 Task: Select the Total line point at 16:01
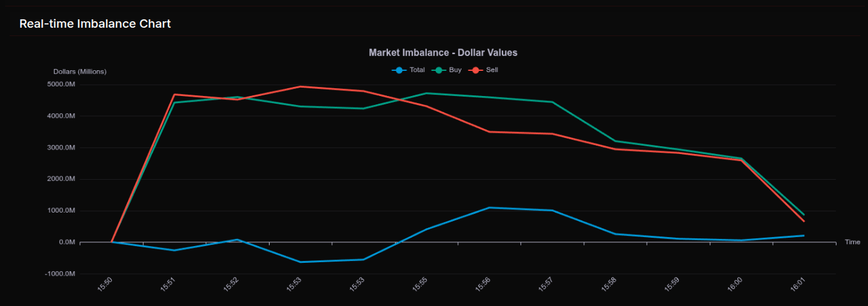point(804,236)
